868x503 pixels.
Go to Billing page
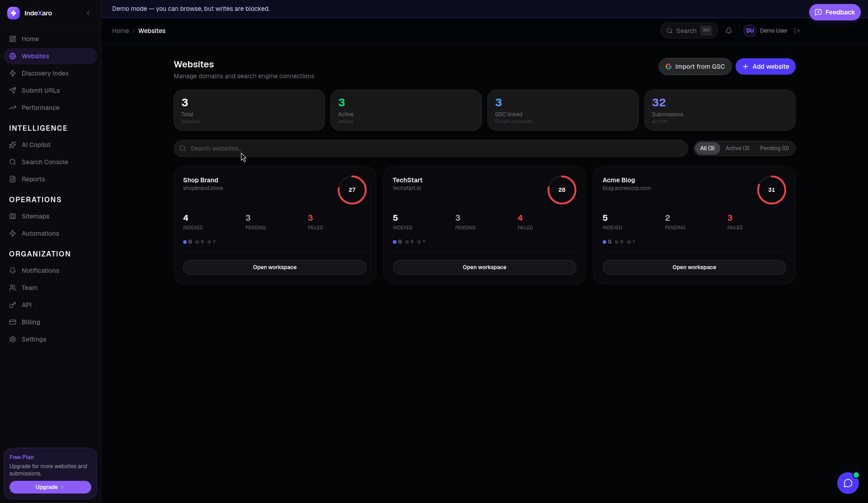pyautogui.click(x=50, y=322)
